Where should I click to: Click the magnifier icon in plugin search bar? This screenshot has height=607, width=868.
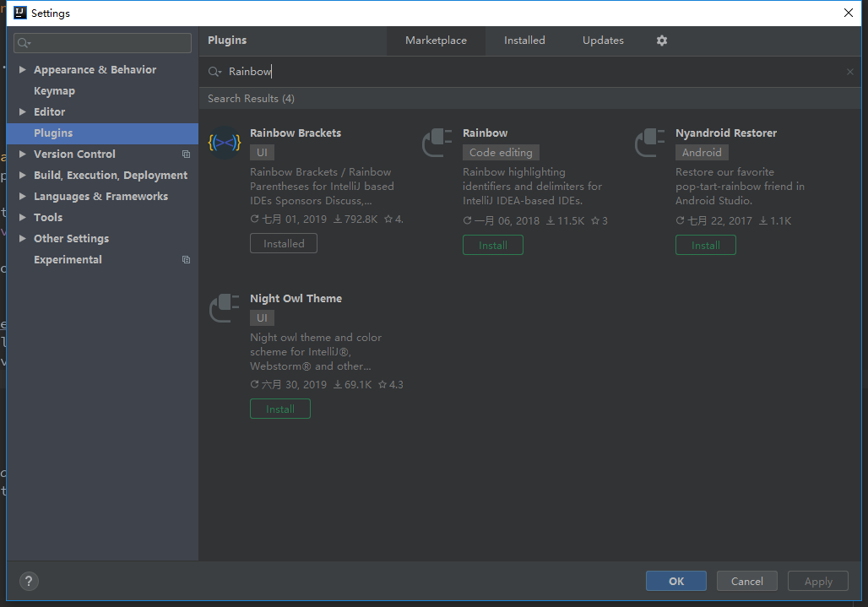click(x=214, y=72)
